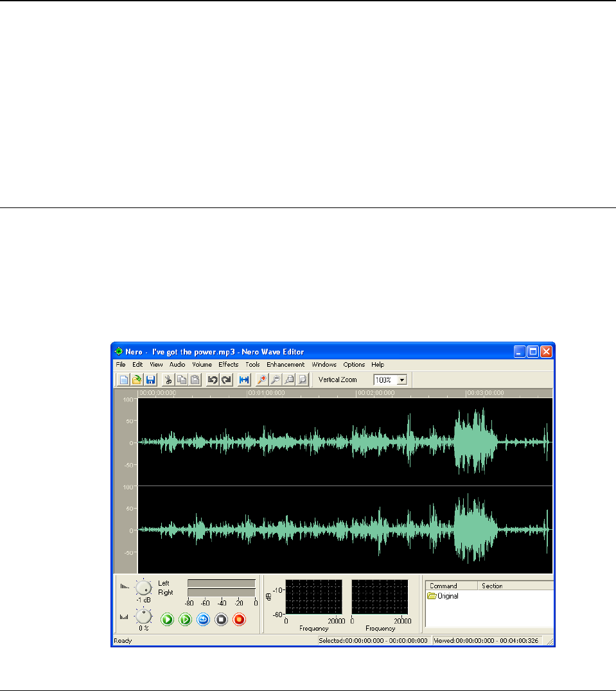Viewport: 616px width, 691px height.
Task: Click the Open file folder icon
Action: (x=137, y=380)
